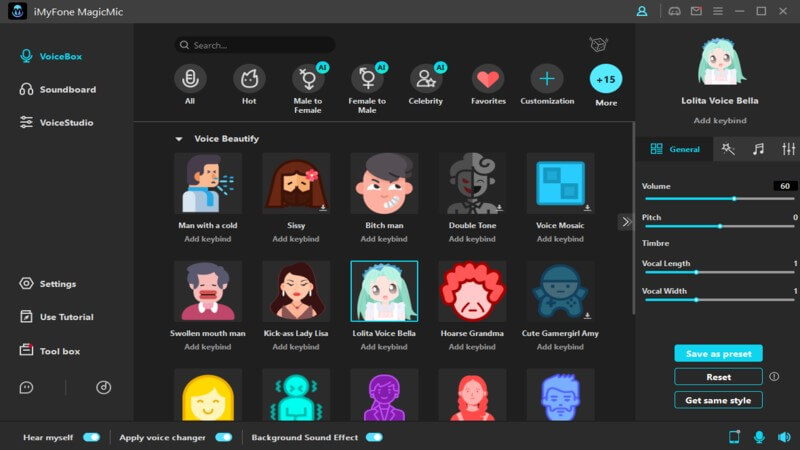Click the speaker volume icon in bottom bar
Image resolution: width=800 pixels, height=450 pixels.
pyautogui.click(x=784, y=437)
